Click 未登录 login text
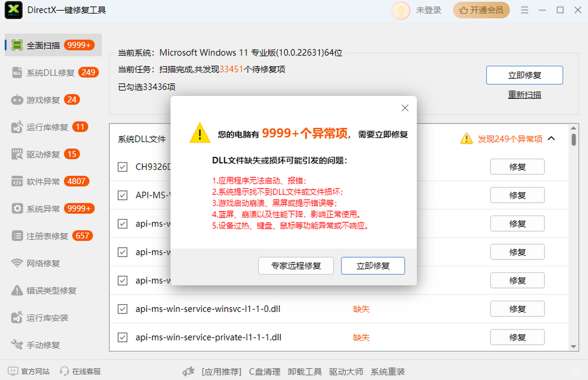The height and width of the screenshot is (380, 588). point(429,10)
